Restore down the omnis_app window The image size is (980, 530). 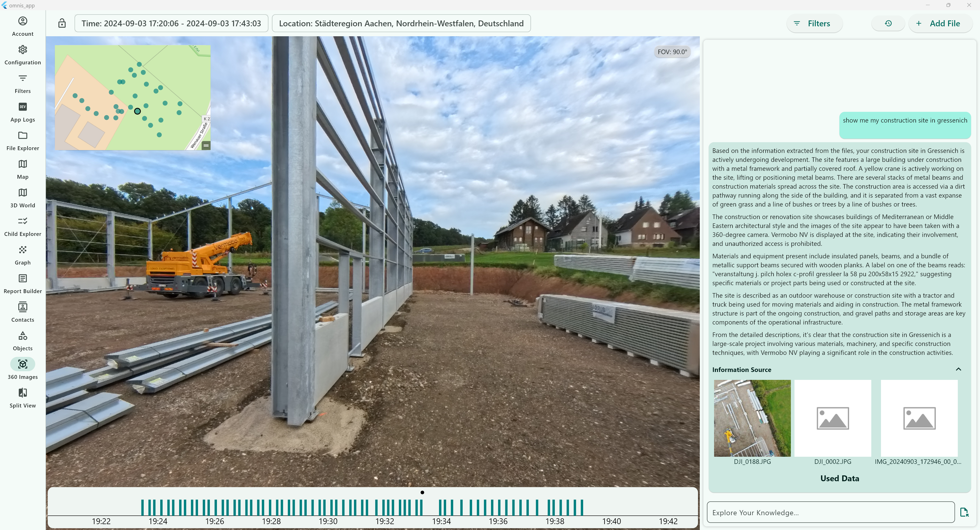click(x=948, y=5)
